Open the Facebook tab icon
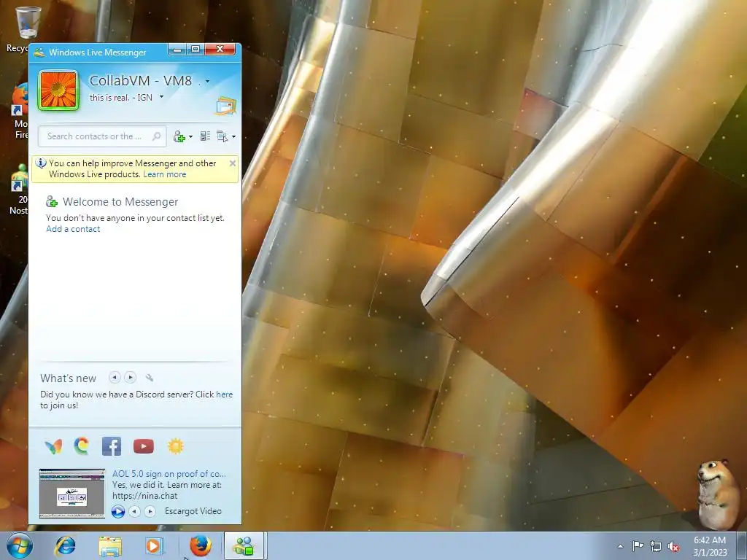This screenshot has height=560, width=747. coord(112,446)
